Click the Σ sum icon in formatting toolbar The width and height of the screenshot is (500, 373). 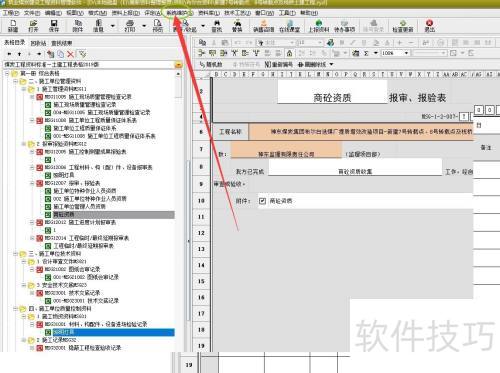pyautogui.click(x=366, y=53)
